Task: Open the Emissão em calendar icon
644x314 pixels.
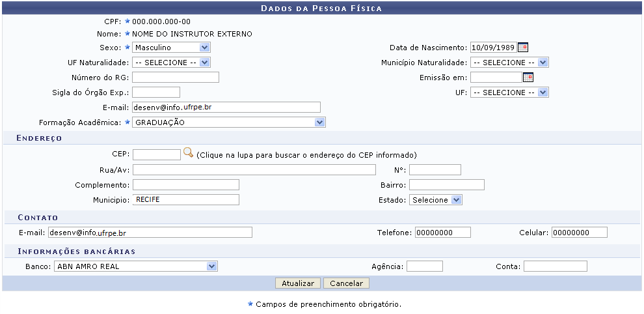Action: tap(528, 78)
